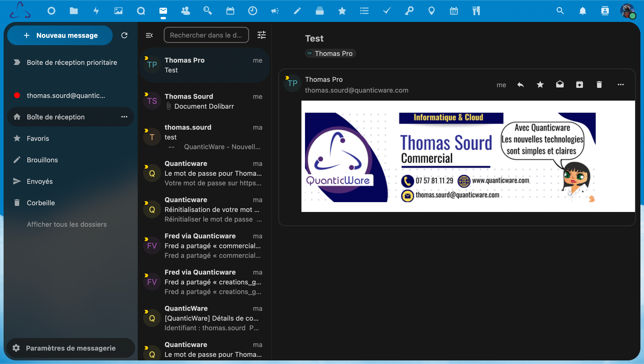Click red color dot of thomas.sourd account
This screenshot has height=364, width=644.
click(17, 95)
